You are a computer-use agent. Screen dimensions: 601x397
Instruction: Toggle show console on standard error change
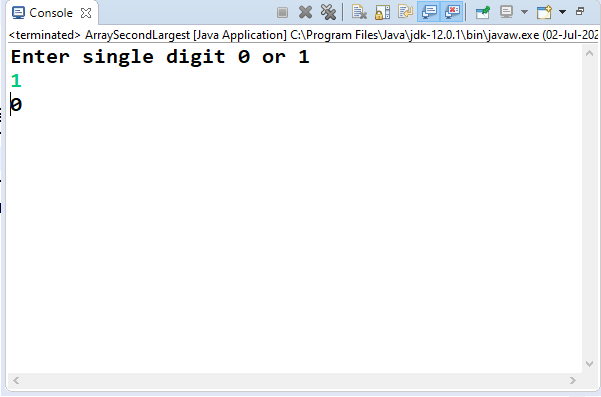452,11
